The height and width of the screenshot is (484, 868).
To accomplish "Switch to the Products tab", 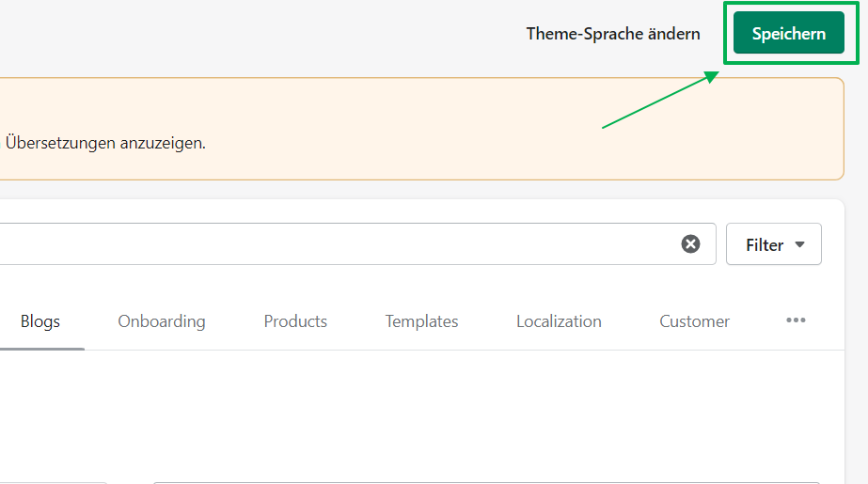I will click(x=295, y=321).
